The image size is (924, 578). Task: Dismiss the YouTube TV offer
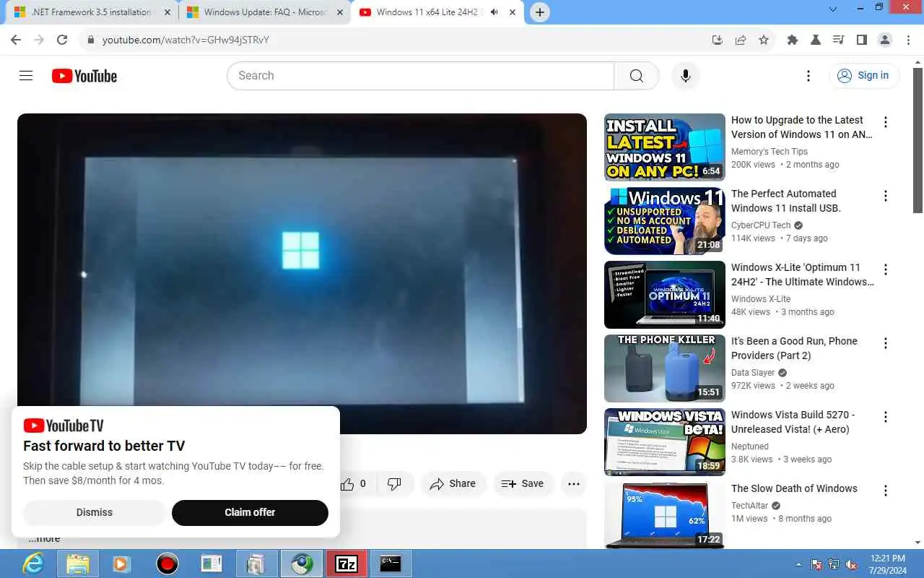tap(95, 512)
